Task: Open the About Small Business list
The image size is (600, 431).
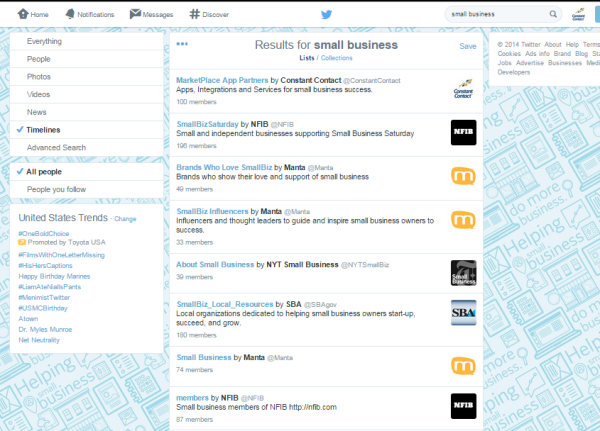Action: (x=215, y=264)
